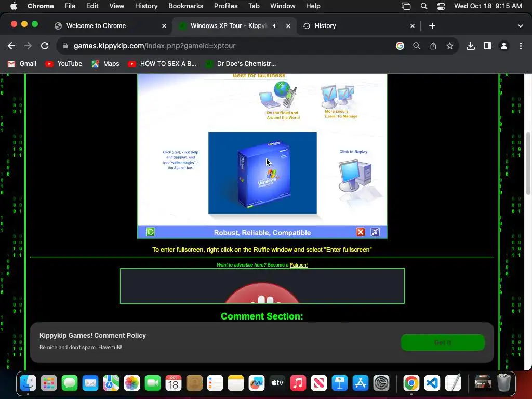The height and width of the screenshot is (399, 532).
Task: Open the Gmail bookmark
Action: (22, 64)
